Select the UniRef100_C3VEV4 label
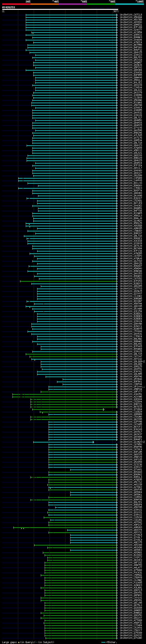This screenshot has height=644, width=146. click(x=131, y=87)
